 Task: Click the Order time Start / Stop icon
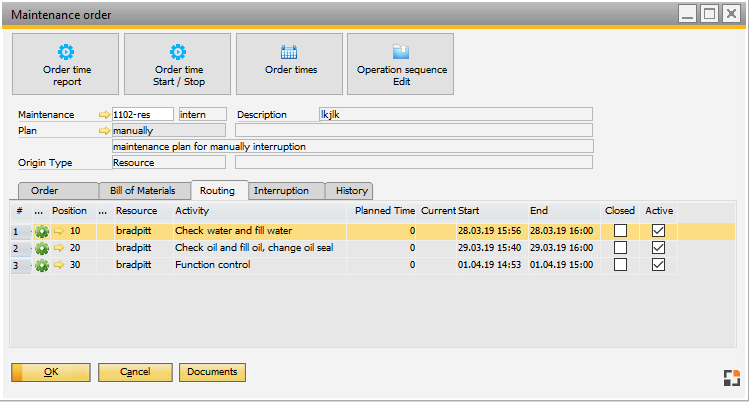tap(178, 52)
